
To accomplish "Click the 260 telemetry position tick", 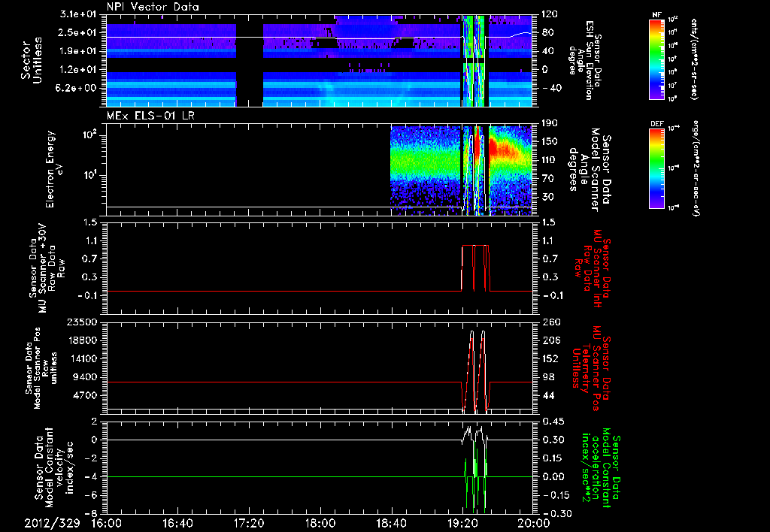I will 550,322.
